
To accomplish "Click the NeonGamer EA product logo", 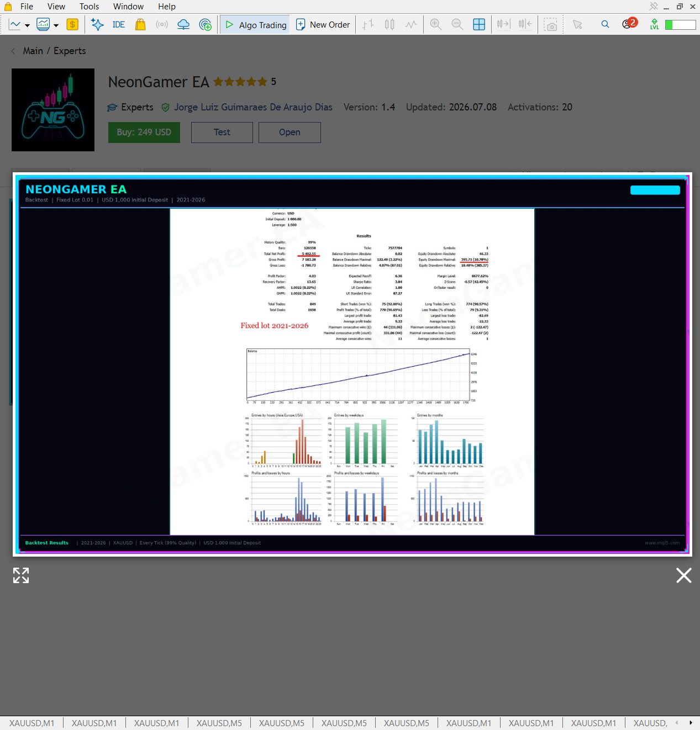I will (x=53, y=110).
